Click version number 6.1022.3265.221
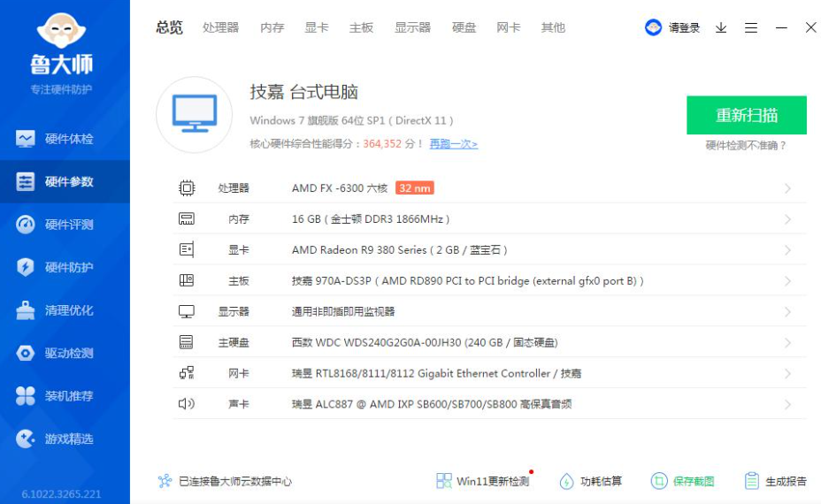Viewport: 821px width, 504px height. 61,494
